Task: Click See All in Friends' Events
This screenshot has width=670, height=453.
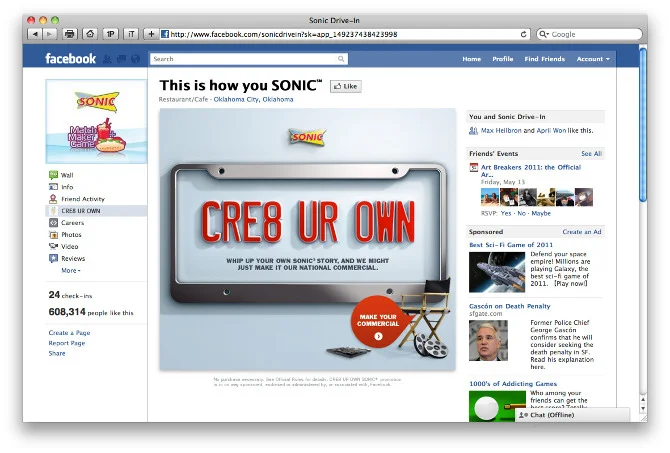Action: click(591, 153)
